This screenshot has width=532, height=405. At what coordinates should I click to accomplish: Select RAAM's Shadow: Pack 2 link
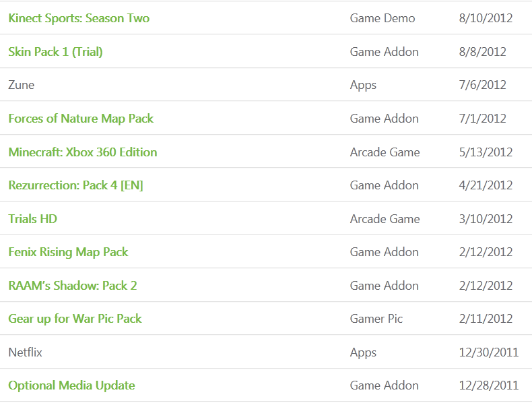point(72,286)
